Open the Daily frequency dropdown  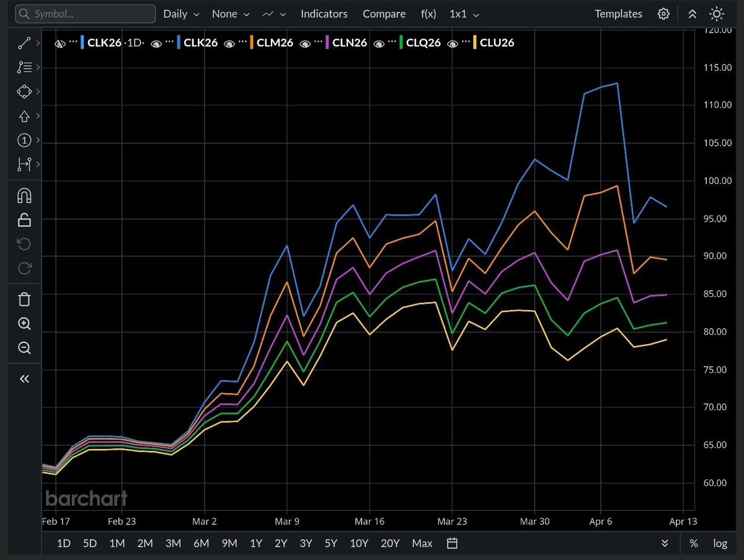(181, 14)
